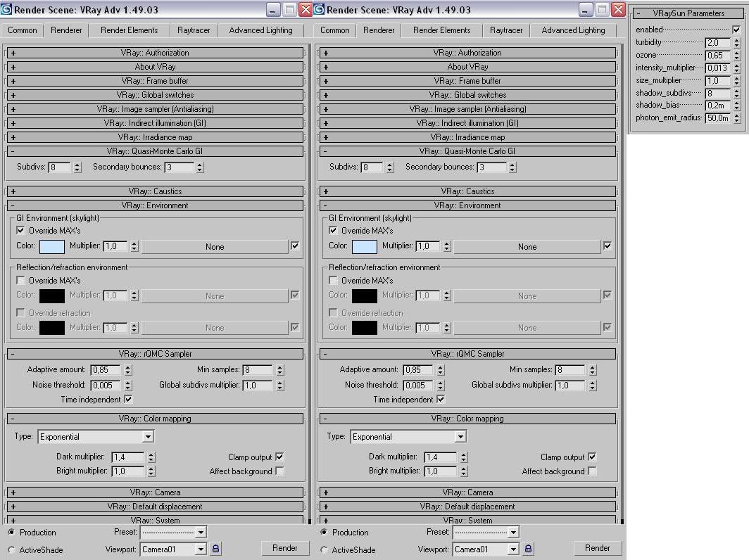Click turbidity spinner arrows in VRaySun Parameters
The width and height of the screenshot is (749, 560).
coord(736,42)
